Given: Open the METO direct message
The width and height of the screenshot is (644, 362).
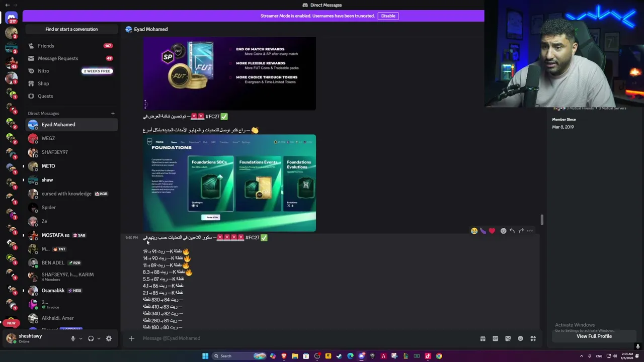Looking at the screenshot, I should point(71,166).
